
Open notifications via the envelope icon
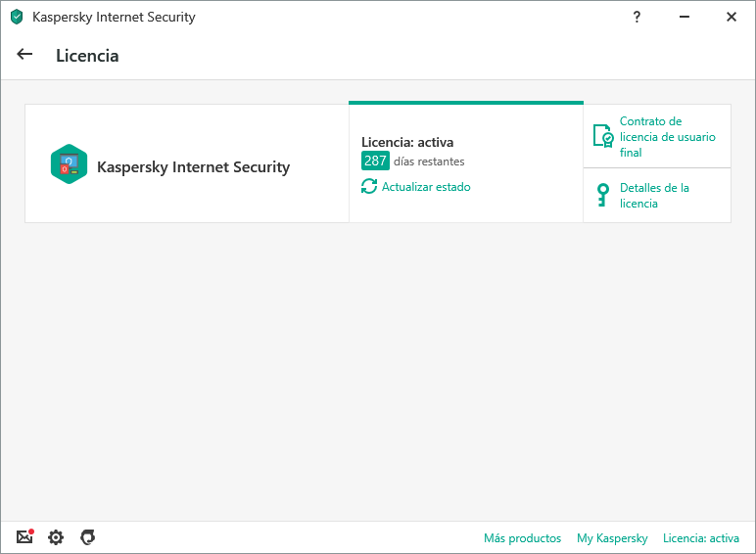(x=24, y=537)
